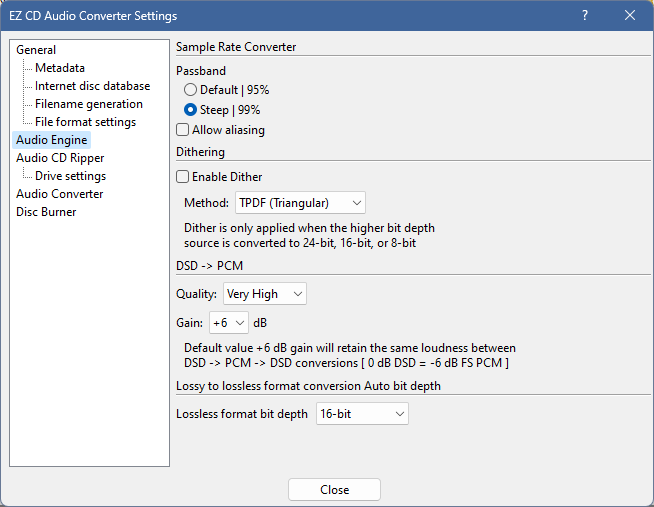Click the 'Default value +6 dB gain' note
This screenshot has width=654, height=507.
pyautogui.click(x=350, y=355)
